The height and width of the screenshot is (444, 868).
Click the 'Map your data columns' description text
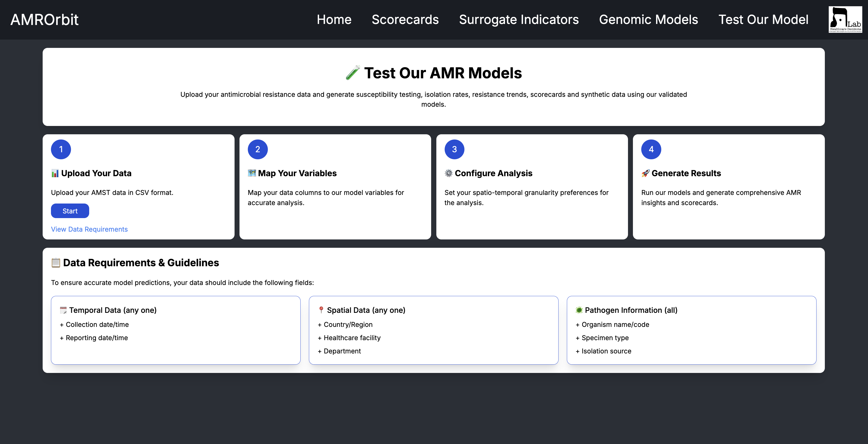326,198
